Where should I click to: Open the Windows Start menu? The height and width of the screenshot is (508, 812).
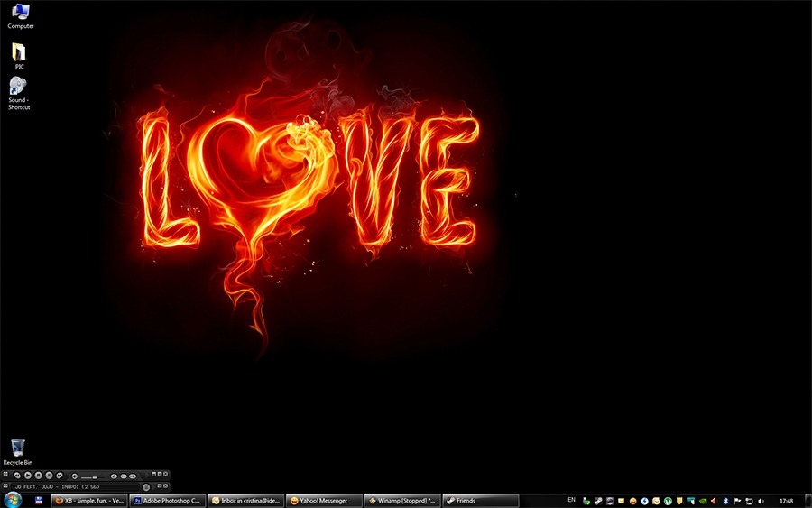point(13,500)
